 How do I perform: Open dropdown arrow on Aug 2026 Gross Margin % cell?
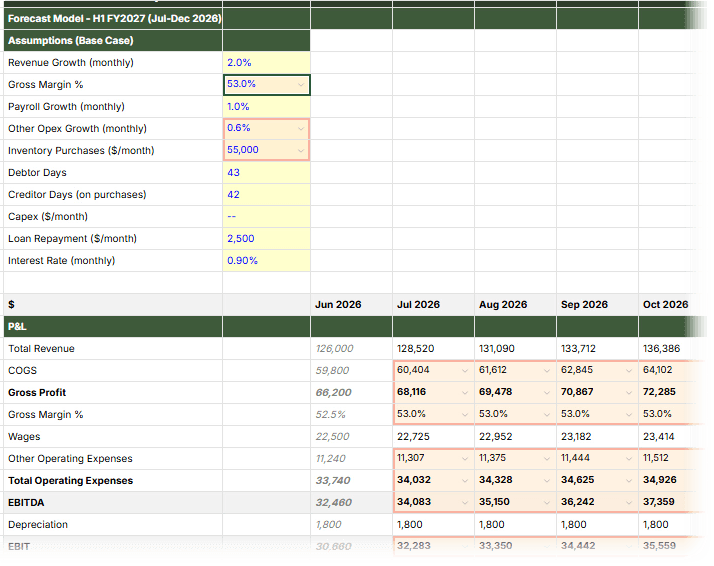coord(546,415)
